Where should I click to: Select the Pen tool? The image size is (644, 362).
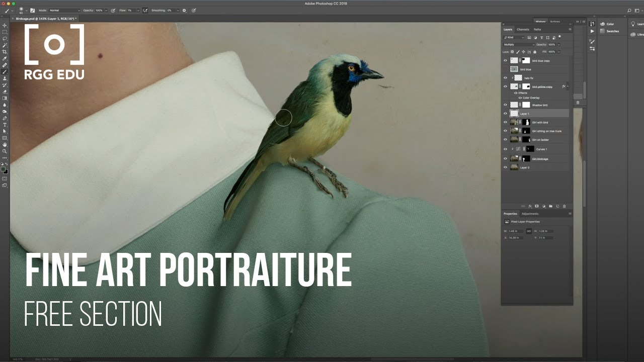tap(5, 118)
